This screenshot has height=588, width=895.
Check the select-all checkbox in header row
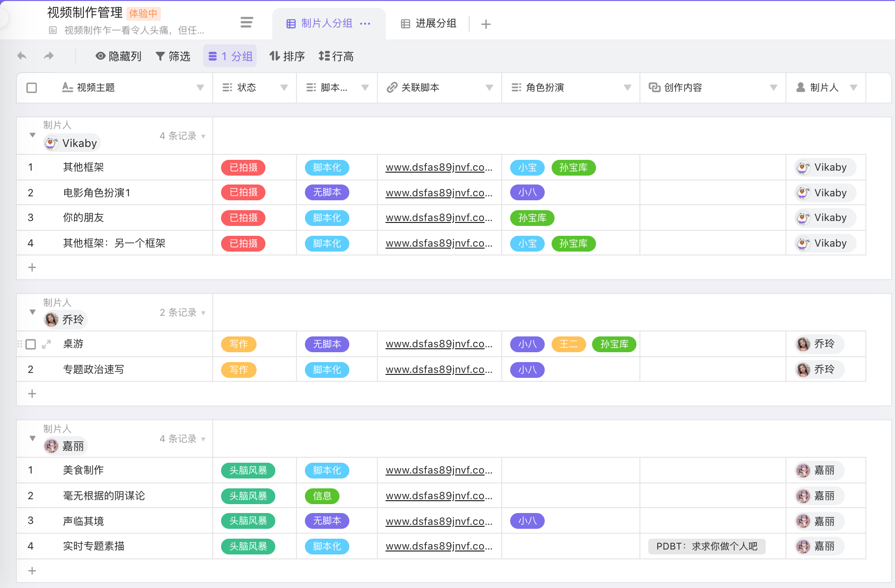point(32,87)
